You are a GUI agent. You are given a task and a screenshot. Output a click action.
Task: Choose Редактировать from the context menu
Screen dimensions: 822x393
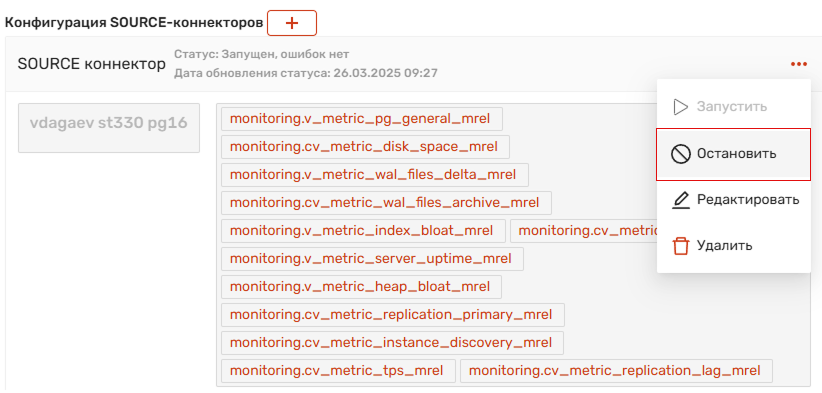tap(733, 200)
